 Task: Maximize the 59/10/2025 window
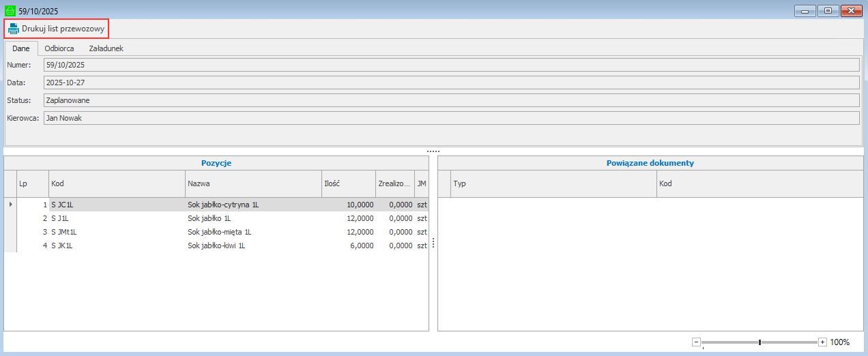coord(828,11)
